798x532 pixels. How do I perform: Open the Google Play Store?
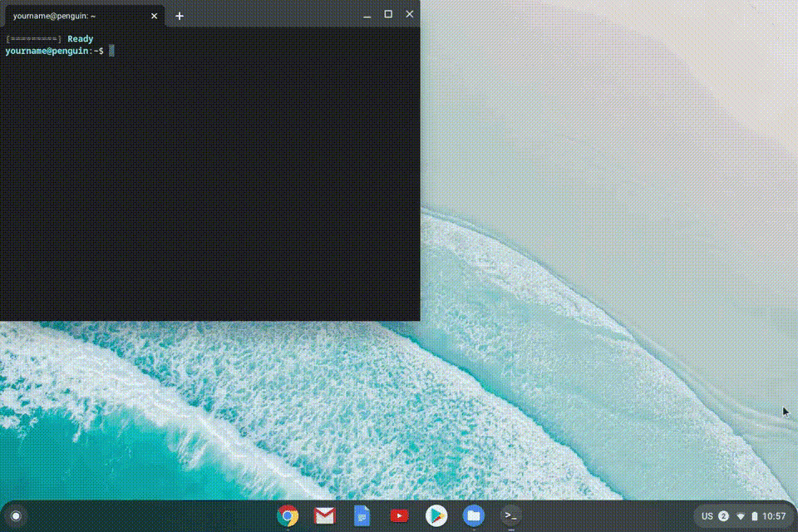[436, 515]
